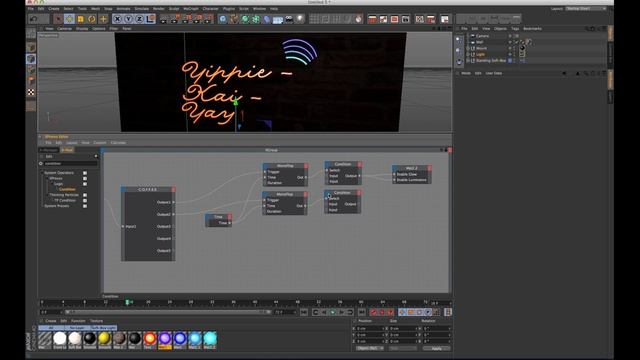Click the Cube primitive icon
Image resolution: width=640 pixels, height=360 pixels.
click(x=222, y=19)
